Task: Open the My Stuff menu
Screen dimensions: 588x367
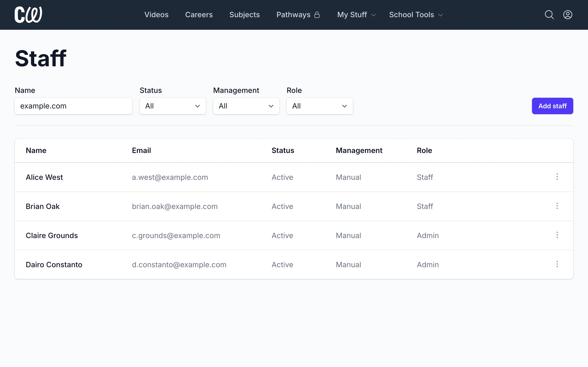Action: tap(356, 15)
